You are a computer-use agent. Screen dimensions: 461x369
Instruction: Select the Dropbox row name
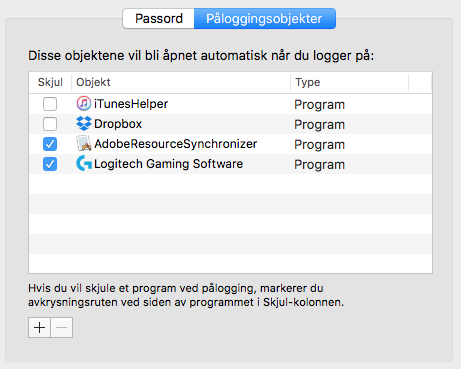118,124
